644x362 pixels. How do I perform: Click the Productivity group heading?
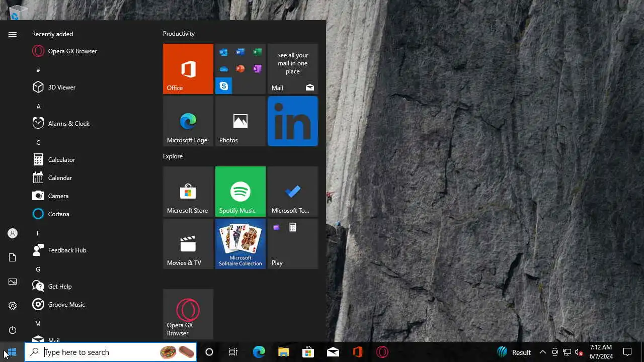point(179,34)
